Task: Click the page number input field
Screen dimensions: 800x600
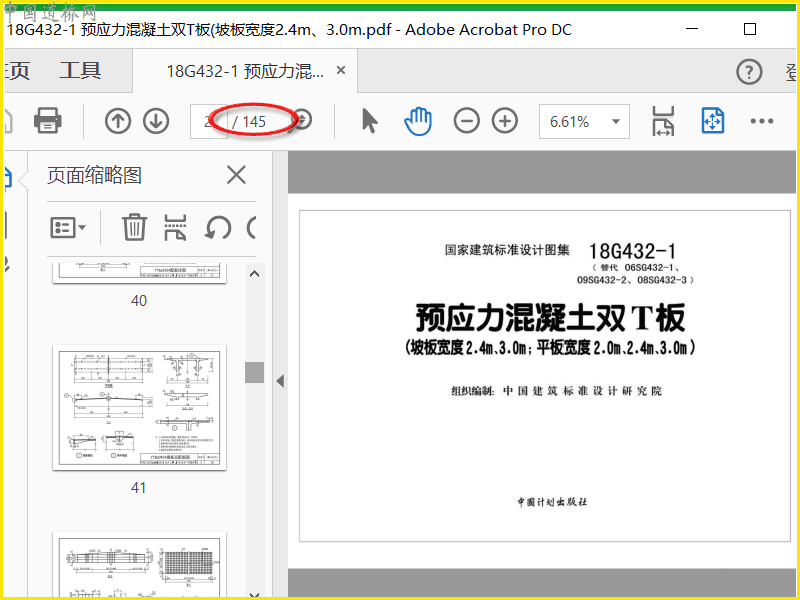Action: [209, 121]
